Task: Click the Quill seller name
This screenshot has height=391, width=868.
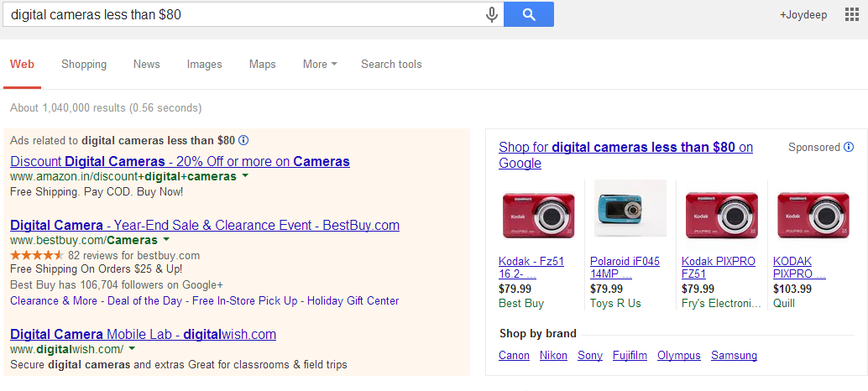Action: tap(784, 303)
